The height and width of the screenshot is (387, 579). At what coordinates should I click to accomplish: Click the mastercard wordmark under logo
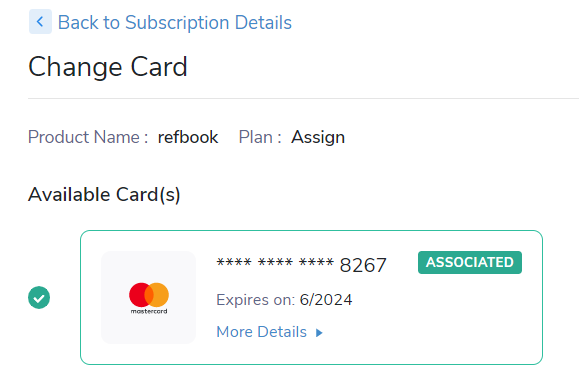(x=149, y=311)
